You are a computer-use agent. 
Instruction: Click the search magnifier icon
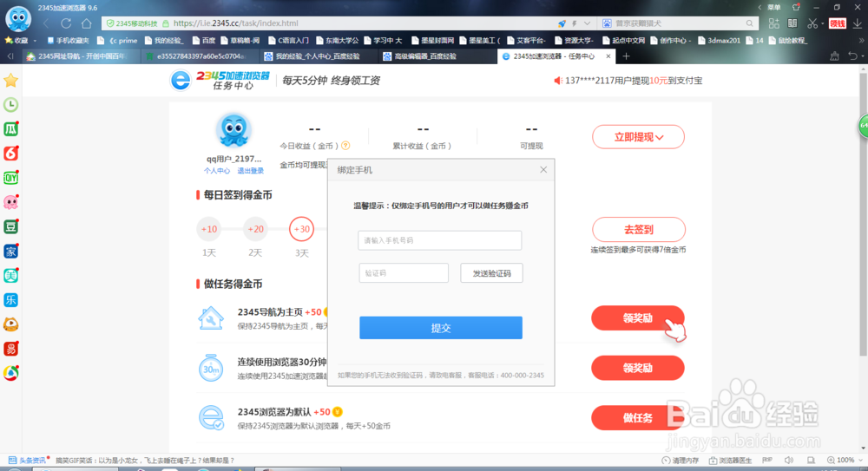(x=750, y=23)
